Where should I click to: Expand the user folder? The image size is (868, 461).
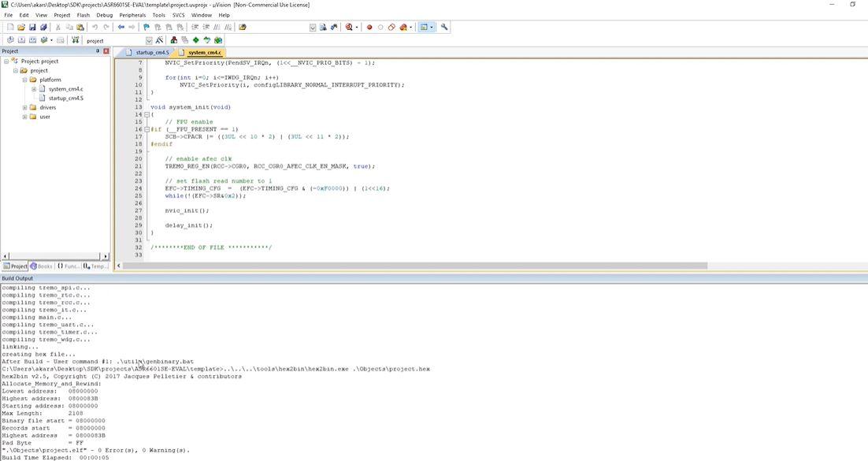pyautogui.click(x=24, y=117)
